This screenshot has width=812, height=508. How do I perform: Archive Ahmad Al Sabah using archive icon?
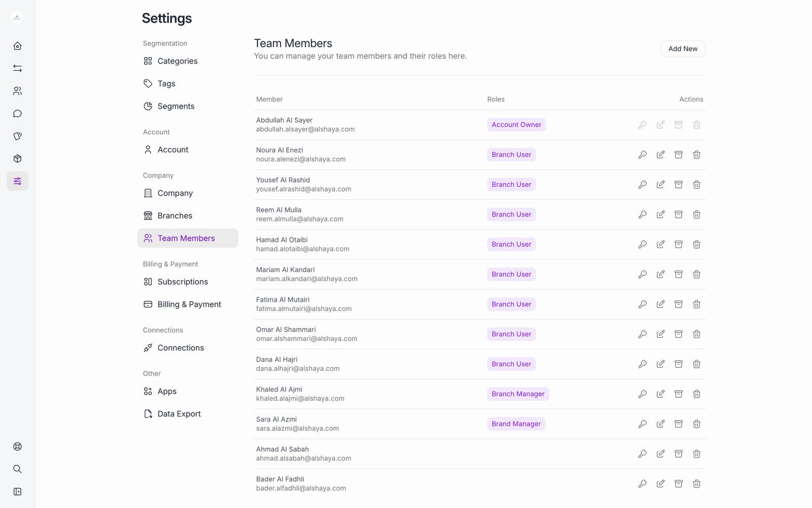tap(679, 454)
